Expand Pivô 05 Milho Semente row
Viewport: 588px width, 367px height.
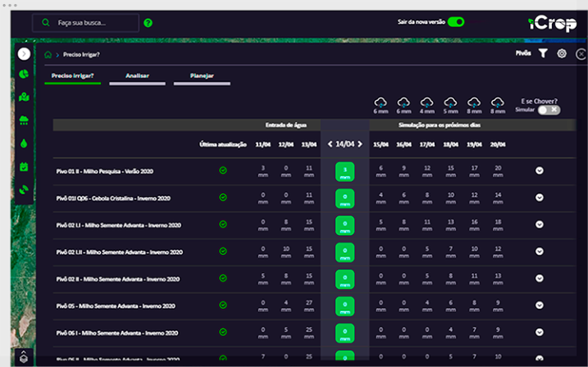tap(540, 306)
